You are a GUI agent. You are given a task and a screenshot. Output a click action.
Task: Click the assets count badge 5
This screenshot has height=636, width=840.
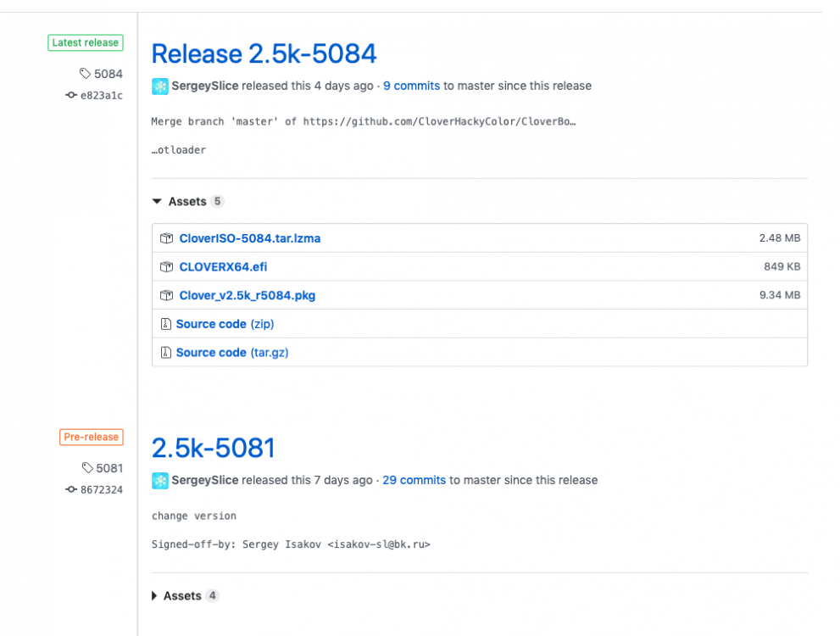(217, 202)
